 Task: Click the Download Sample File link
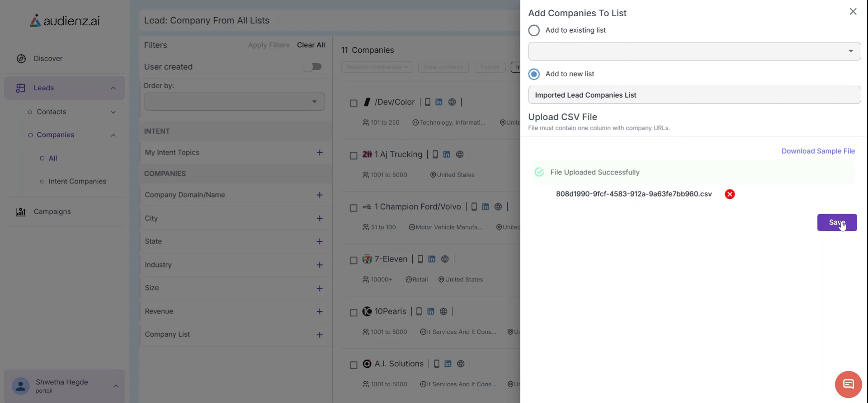[x=818, y=151]
